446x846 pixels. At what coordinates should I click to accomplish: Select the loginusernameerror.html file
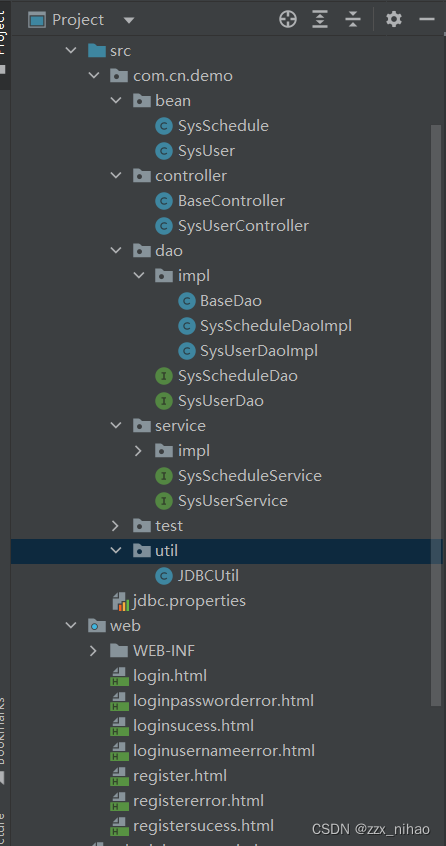(224, 751)
